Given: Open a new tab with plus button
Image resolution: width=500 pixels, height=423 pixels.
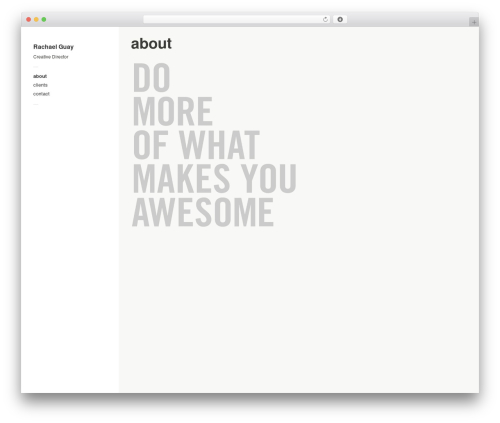Looking at the screenshot, I should [x=474, y=22].
